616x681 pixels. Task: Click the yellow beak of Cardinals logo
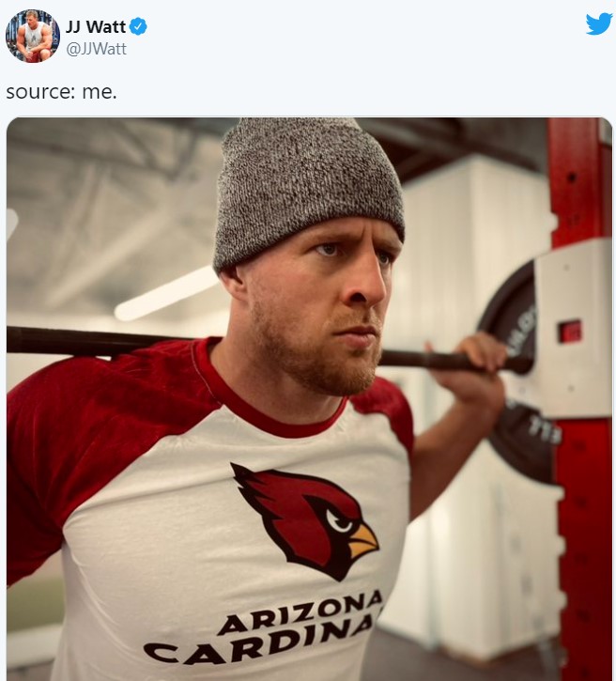(362, 542)
